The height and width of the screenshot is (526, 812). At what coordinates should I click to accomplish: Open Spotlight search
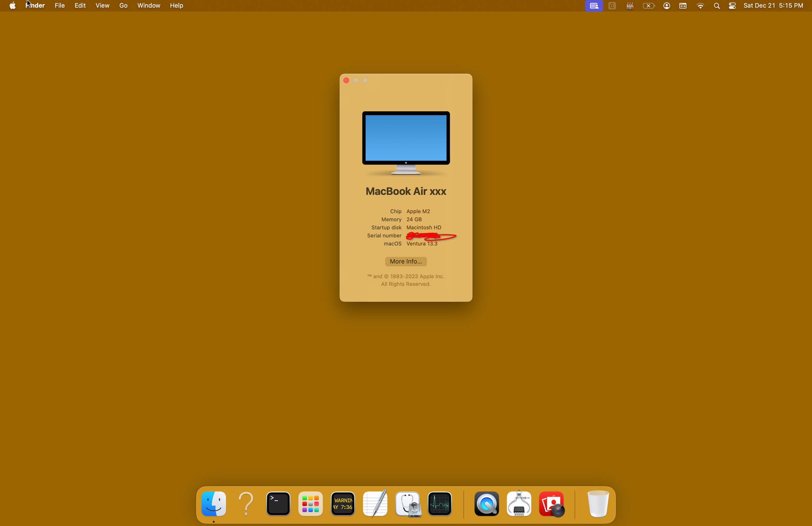pyautogui.click(x=717, y=6)
